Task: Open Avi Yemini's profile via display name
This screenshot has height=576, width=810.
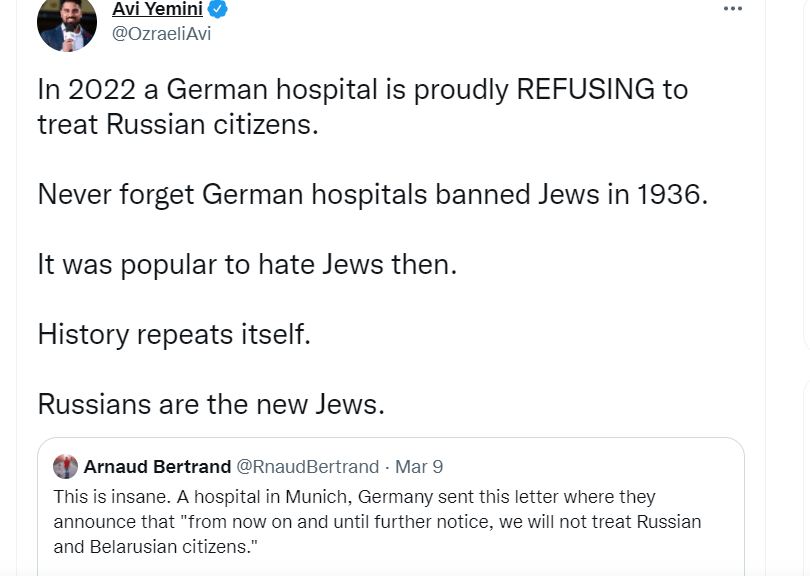Action: [156, 10]
